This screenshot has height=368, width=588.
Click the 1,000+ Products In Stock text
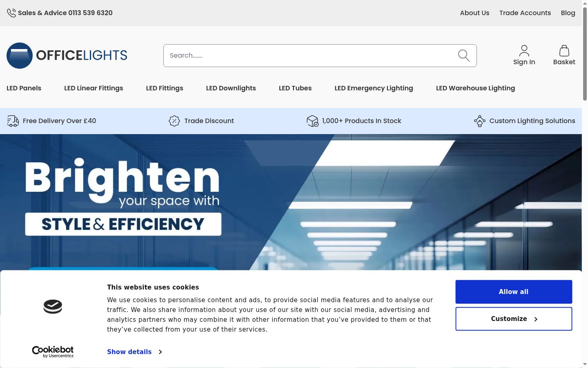click(x=362, y=121)
